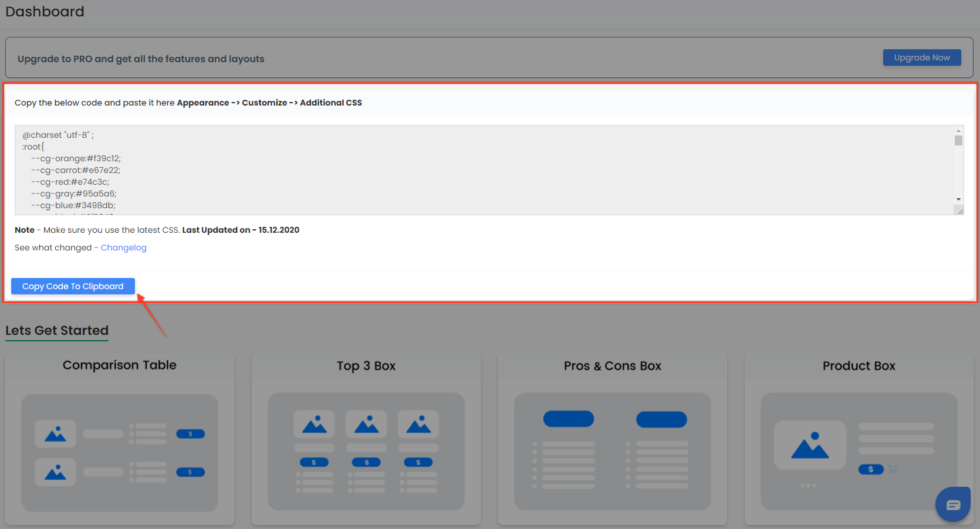Click the --cg-carrot:#e67e22 code line

pos(76,170)
